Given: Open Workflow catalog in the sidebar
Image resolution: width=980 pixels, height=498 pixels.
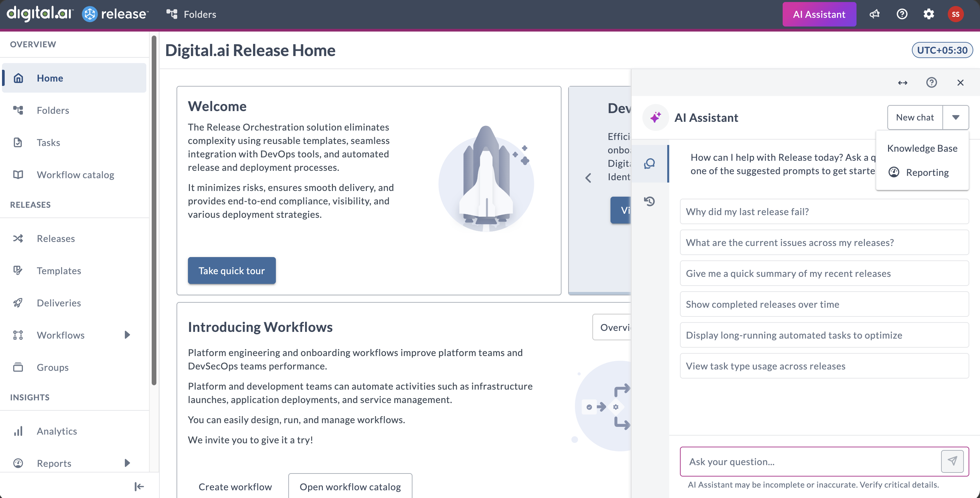Looking at the screenshot, I should pos(74,175).
